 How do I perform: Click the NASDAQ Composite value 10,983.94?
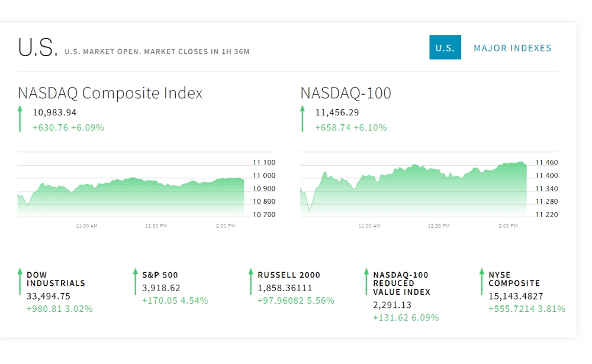pyautogui.click(x=54, y=112)
